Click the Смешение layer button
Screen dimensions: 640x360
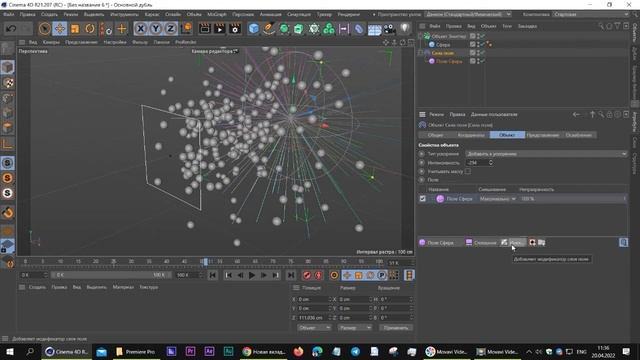tap(481, 242)
